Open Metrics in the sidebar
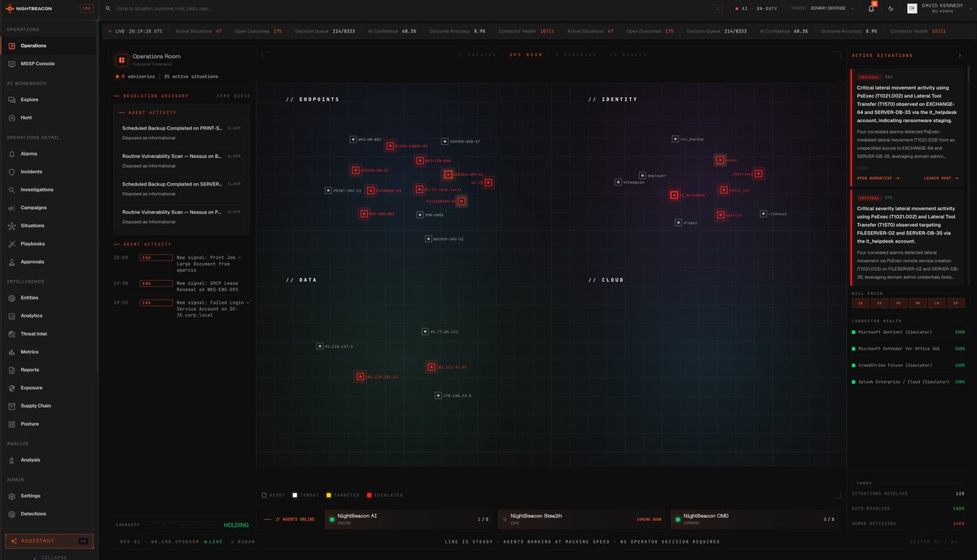This screenshot has height=560, width=977. pyautogui.click(x=49, y=352)
